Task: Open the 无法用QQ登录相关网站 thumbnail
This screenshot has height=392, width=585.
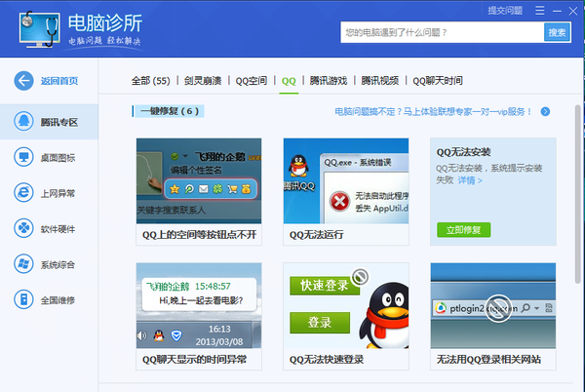Action: 493,305
